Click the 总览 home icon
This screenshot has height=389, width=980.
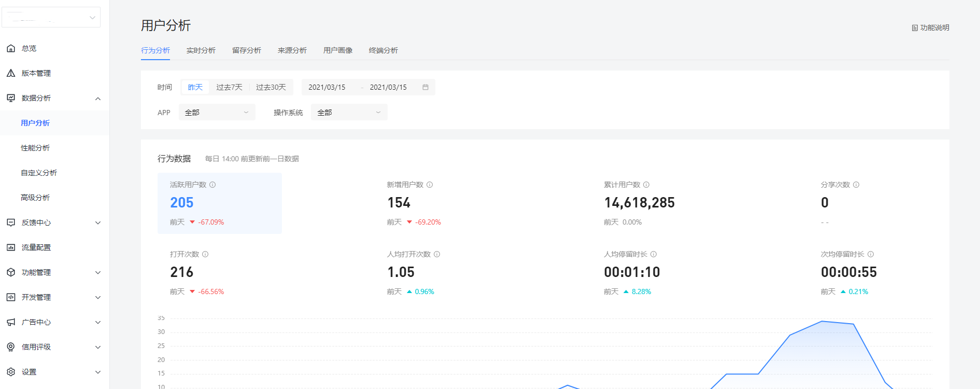point(11,48)
